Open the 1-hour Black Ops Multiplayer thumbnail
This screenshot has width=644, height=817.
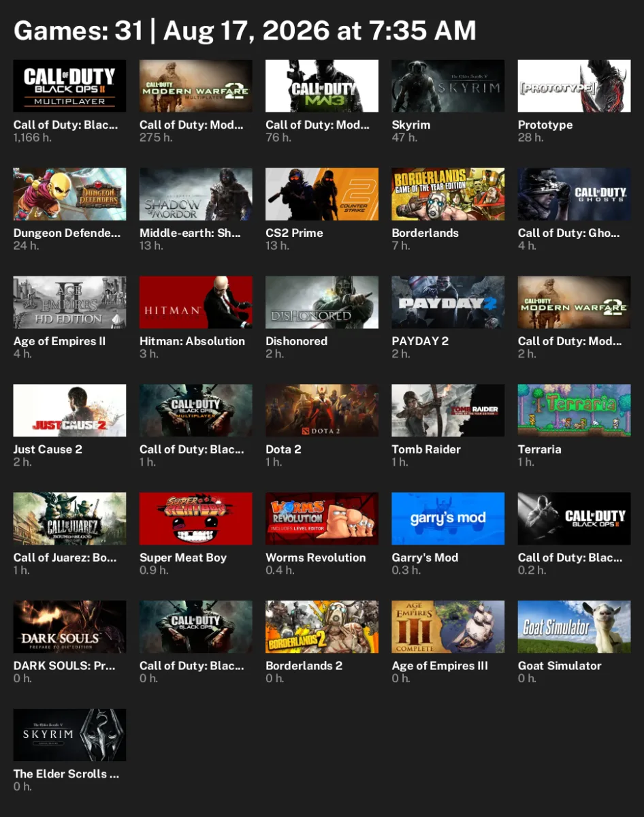[196, 411]
